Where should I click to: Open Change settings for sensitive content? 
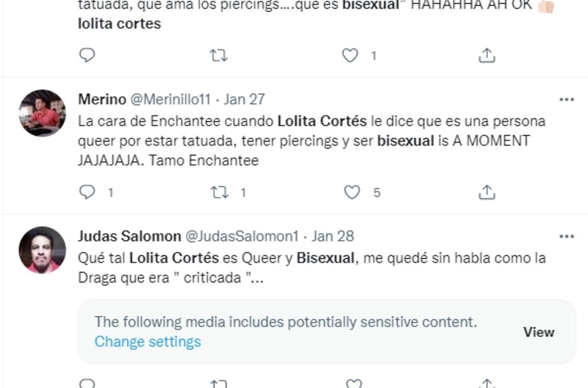point(147,341)
